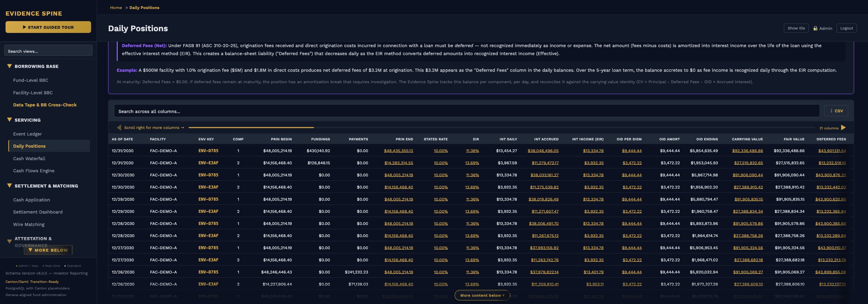Click the Search across all columns field
Image resolution: width=868 pixels, height=304 pixels.
click(x=466, y=111)
